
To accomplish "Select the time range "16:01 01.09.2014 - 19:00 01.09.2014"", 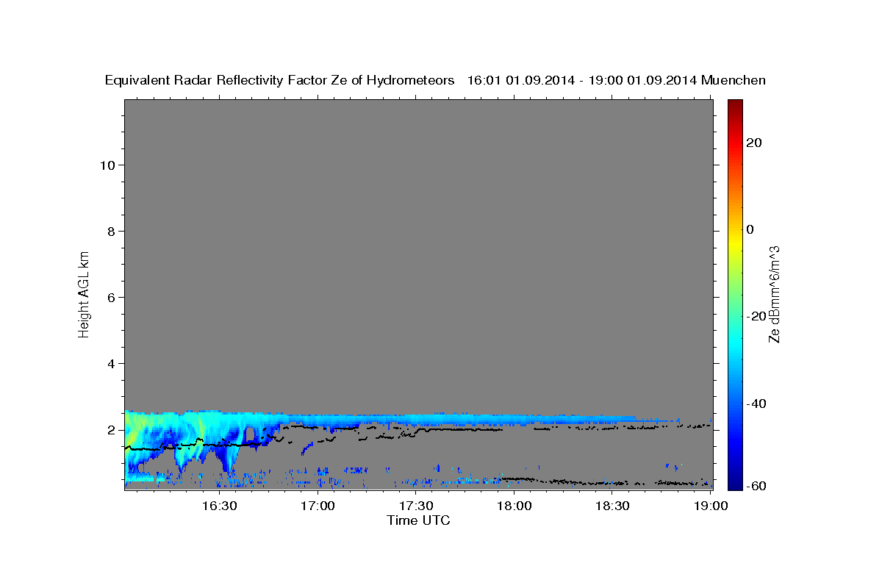I will 582,80.
